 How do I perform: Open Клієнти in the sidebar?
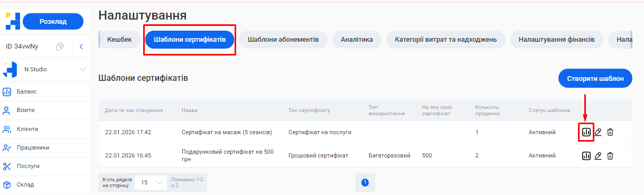tap(45, 129)
